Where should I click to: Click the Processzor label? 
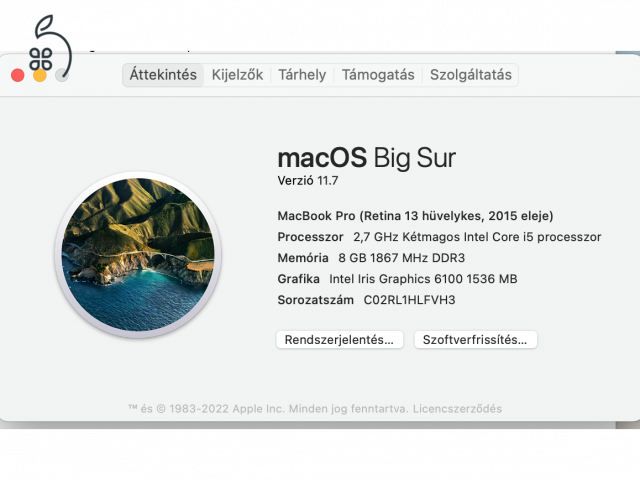coord(310,237)
